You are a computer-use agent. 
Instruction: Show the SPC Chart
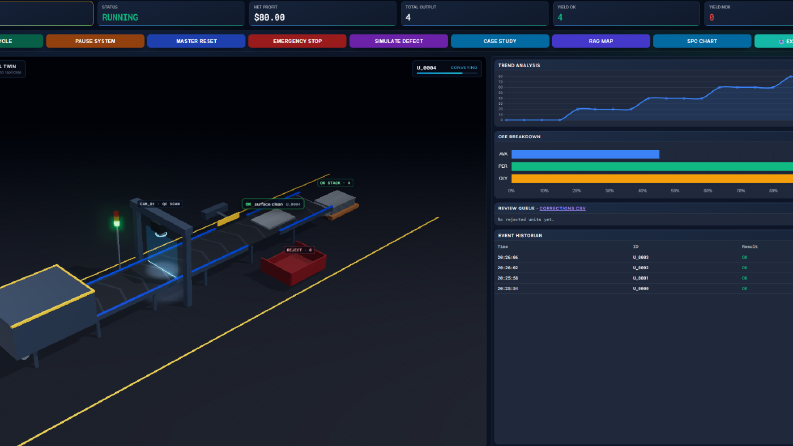click(x=702, y=41)
